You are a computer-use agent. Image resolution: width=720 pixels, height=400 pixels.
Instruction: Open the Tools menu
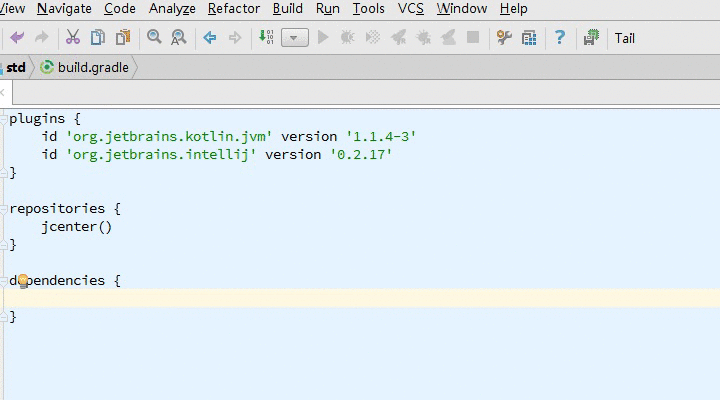[x=368, y=8]
